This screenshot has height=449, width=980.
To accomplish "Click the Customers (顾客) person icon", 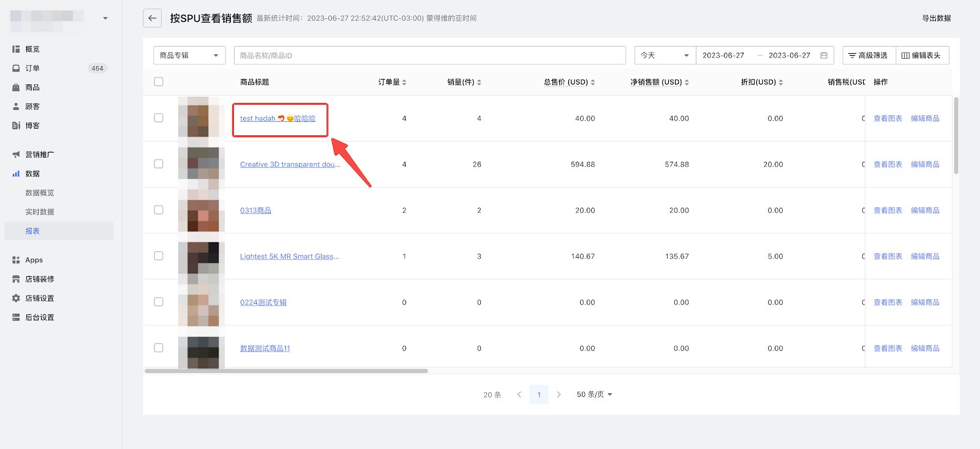I will [16, 107].
